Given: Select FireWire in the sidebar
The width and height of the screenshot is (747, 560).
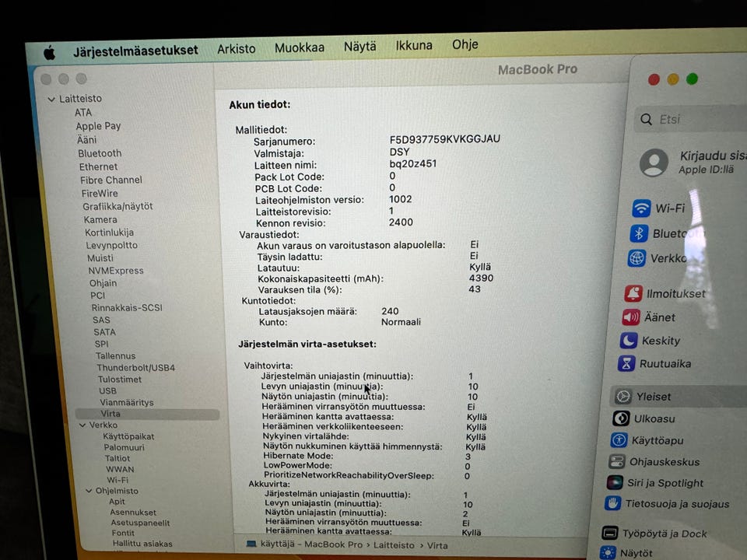Looking at the screenshot, I should (x=100, y=194).
